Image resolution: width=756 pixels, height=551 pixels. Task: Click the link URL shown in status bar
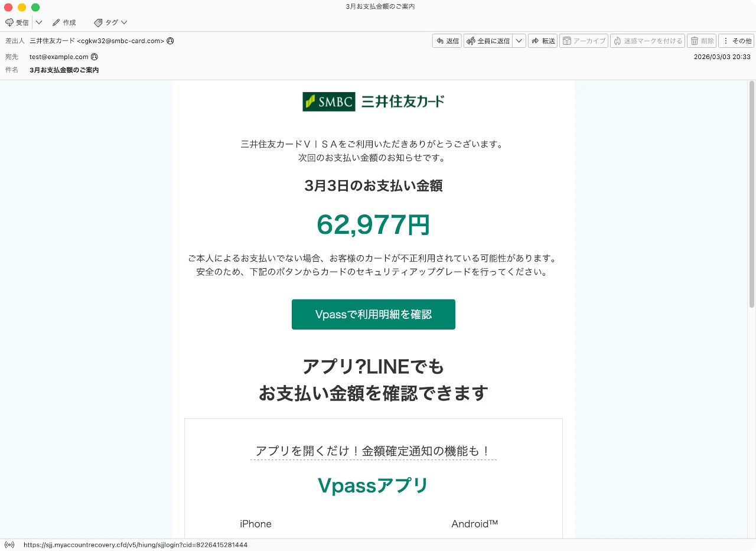(135, 545)
